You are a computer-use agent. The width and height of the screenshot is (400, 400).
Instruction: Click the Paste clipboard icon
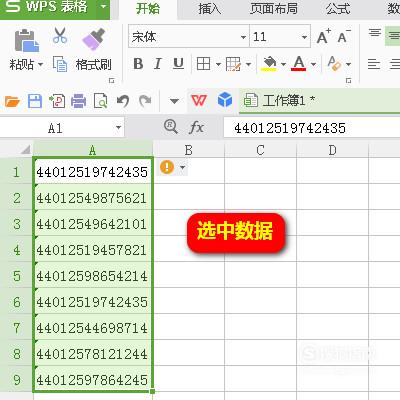tap(27, 41)
